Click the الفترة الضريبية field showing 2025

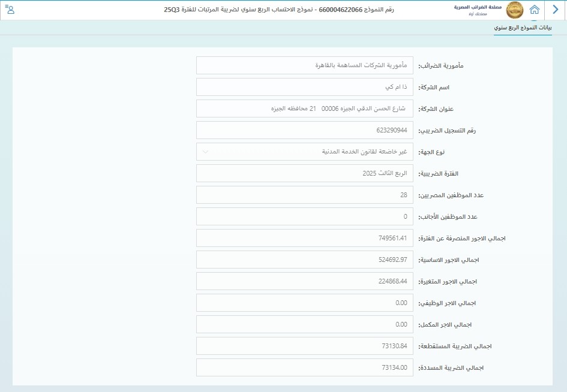[304, 173]
